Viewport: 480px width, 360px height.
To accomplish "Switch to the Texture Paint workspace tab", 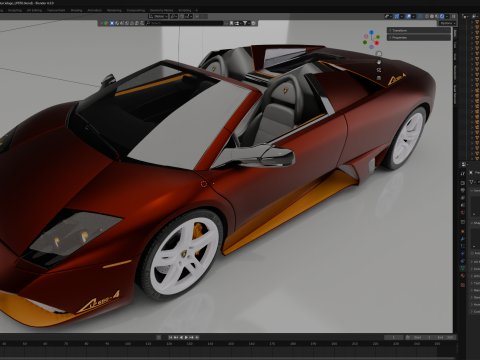I will coord(56,10).
